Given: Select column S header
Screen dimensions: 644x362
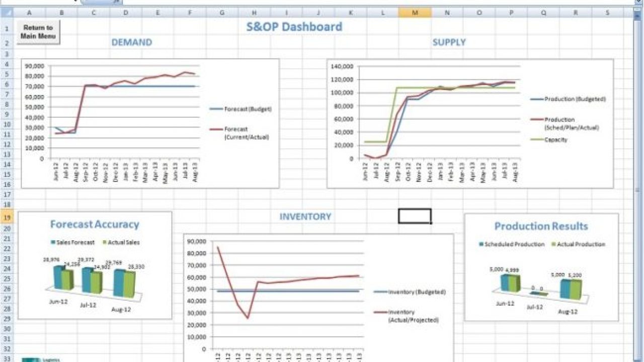Looking at the screenshot, I should (x=608, y=13).
